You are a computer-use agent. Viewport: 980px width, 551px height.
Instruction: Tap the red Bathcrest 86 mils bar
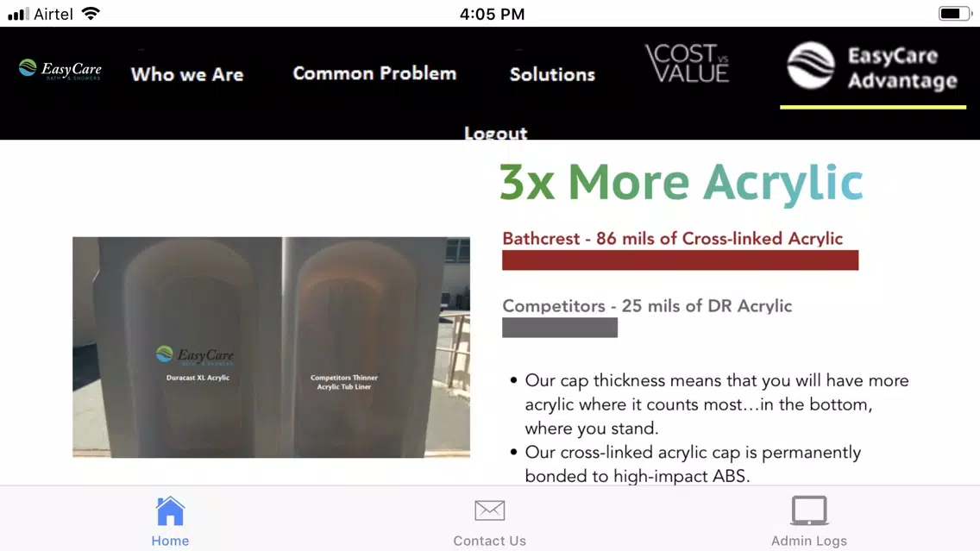click(680, 260)
